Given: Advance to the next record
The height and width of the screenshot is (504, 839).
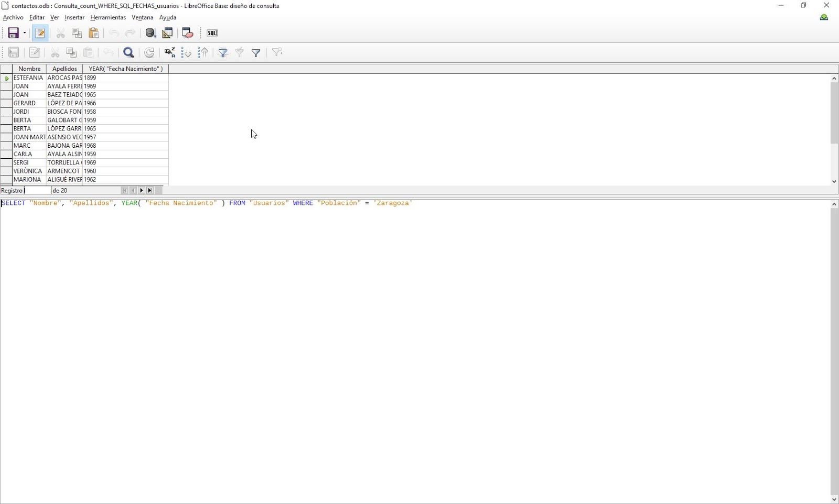Looking at the screenshot, I should [142, 190].
